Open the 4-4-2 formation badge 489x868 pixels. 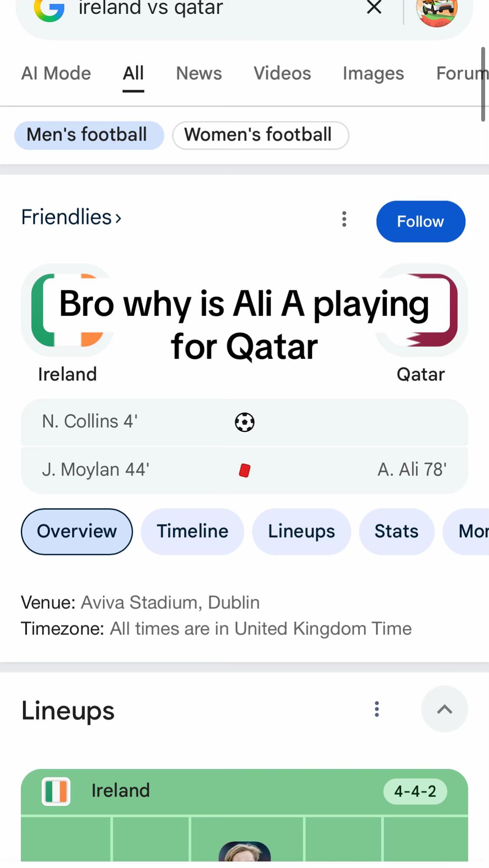coord(415,792)
